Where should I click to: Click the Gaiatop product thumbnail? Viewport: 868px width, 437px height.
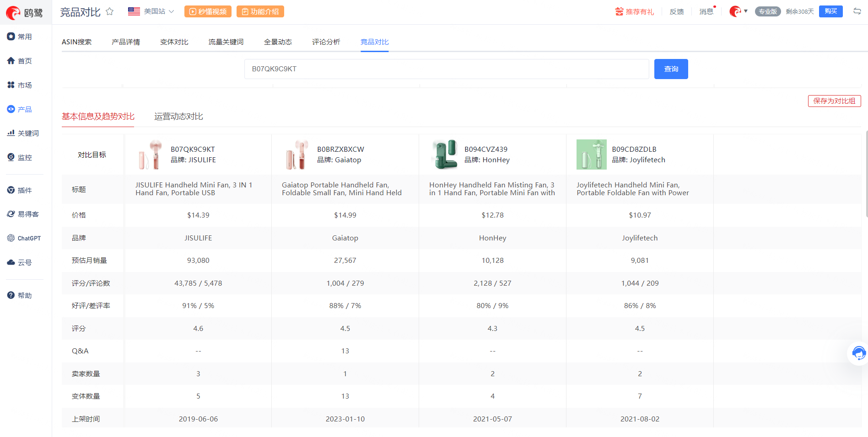[x=297, y=155]
